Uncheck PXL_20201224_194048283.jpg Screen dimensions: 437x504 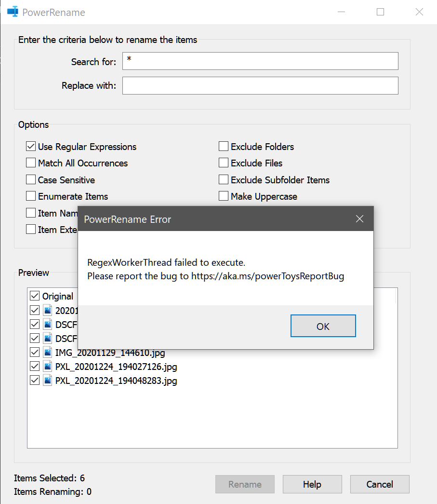pyautogui.click(x=35, y=381)
